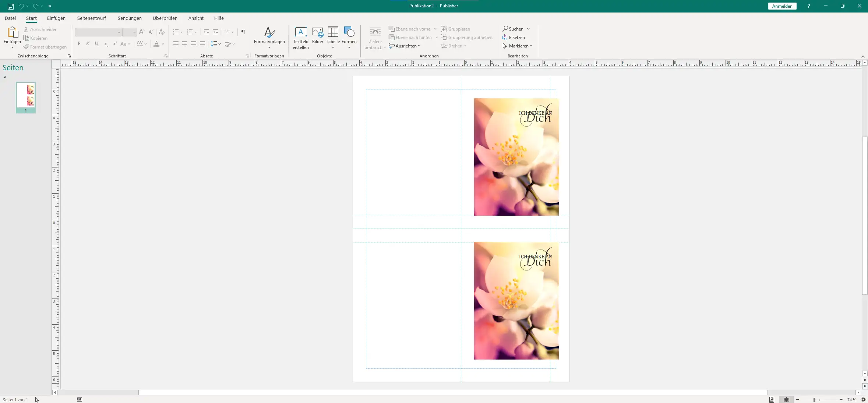Viewport: 868px width, 403px height.
Task: Toggle paragraph marks display
Action: coord(243,32)
